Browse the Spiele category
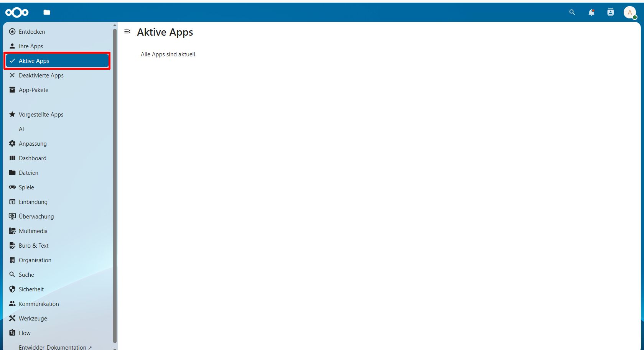 click(58, 187)
